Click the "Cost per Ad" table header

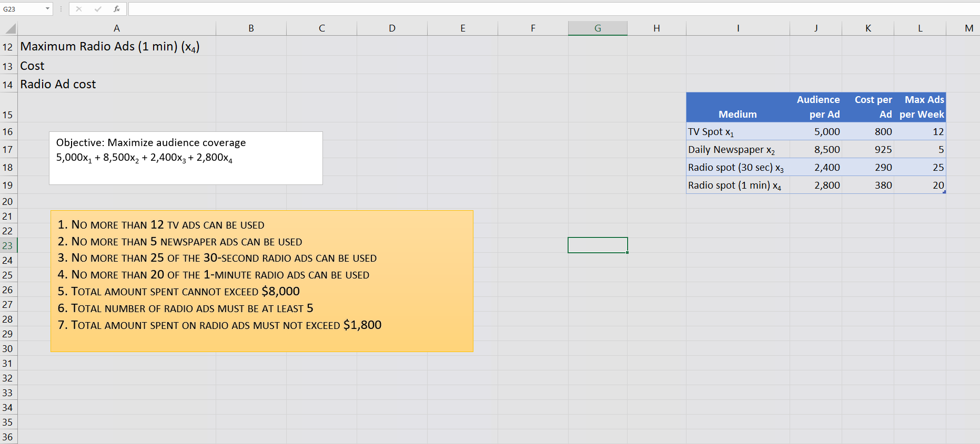tap(868, 107)
